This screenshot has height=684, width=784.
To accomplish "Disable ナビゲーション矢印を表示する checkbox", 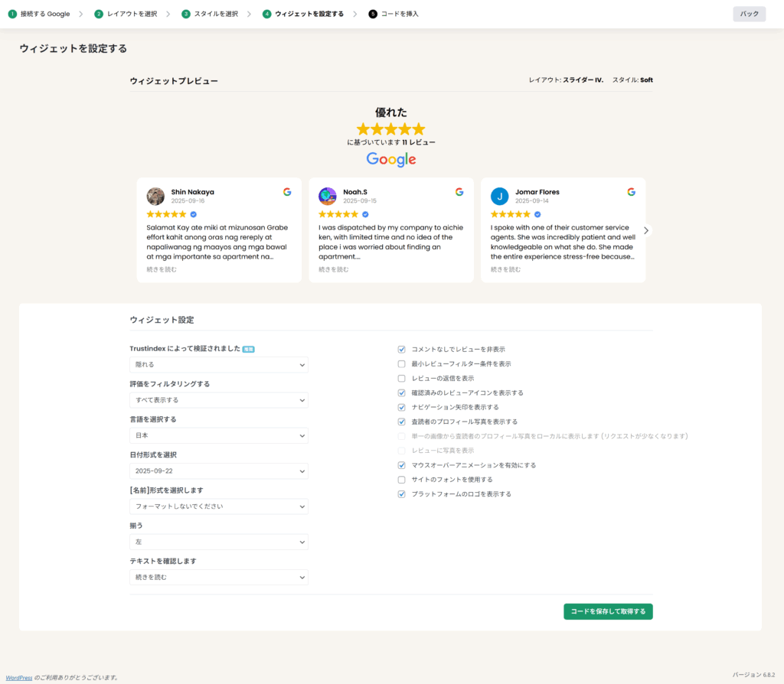I will (401, 407).
